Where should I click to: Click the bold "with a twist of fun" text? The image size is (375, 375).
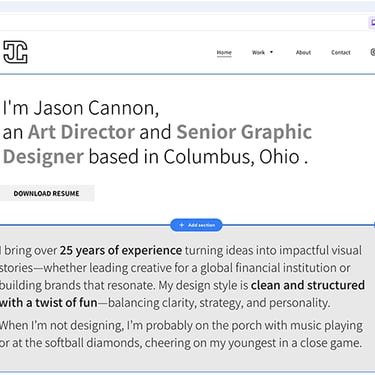point(49,303)
